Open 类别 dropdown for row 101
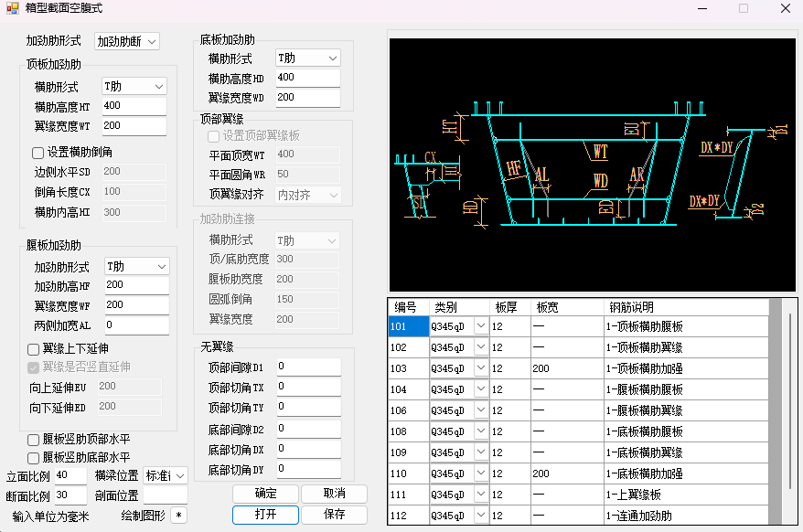The image size is (803, 532). pos(481,325)
